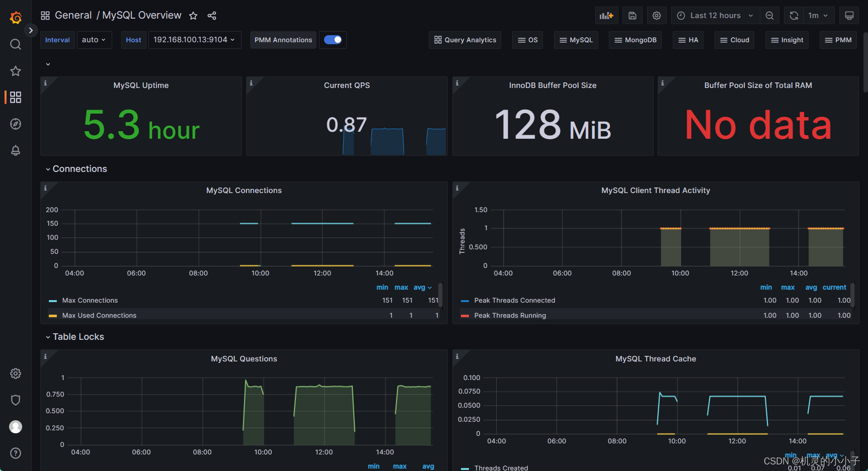The image size is (868, 471).
Task: Show info for InnoDB Buffer Pool Size panel
Action: (x=457, y=83)
